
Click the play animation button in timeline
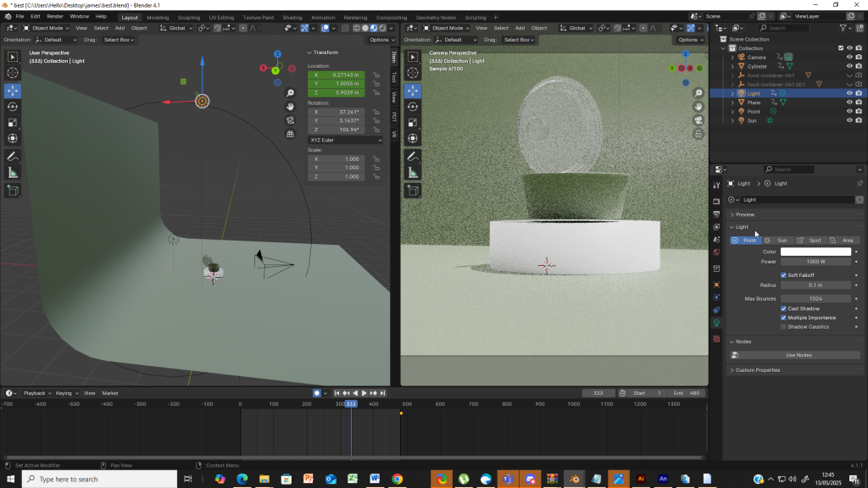[x=364, y=393]
